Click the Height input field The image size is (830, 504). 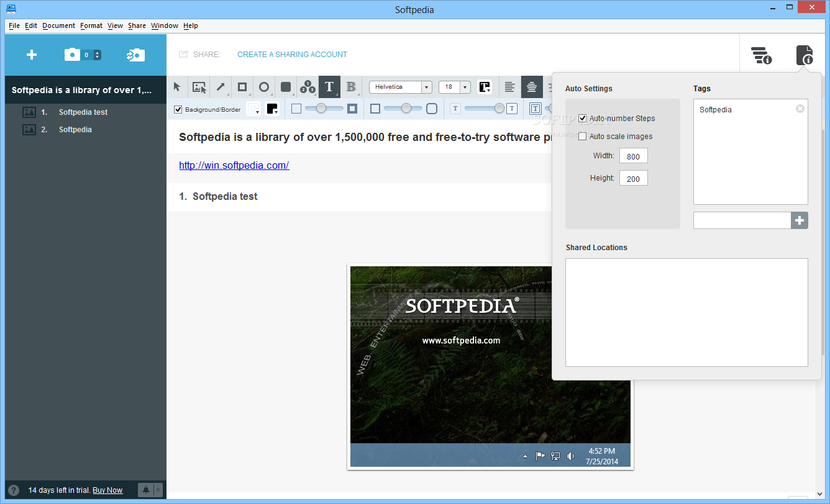coord(634,178)
